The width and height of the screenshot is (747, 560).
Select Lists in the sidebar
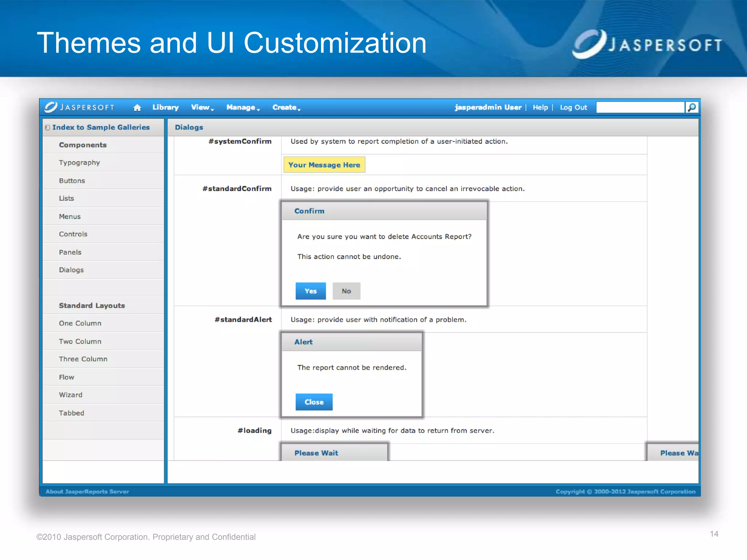(x=103, y=198)
